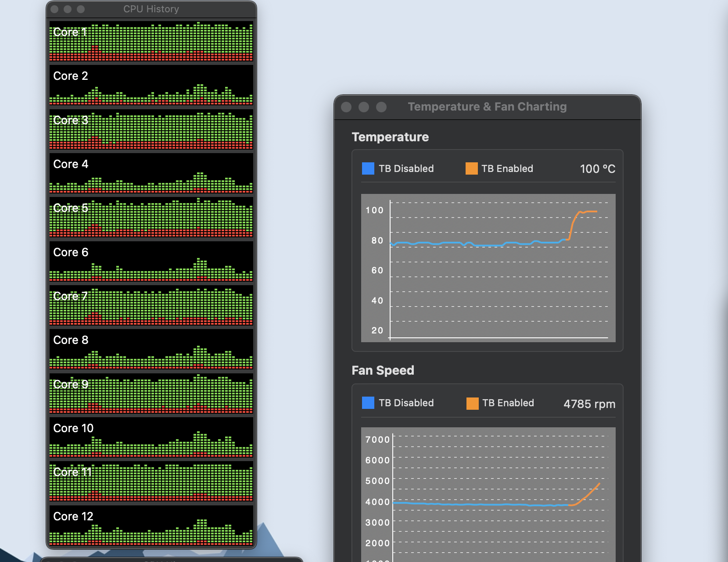Close the Temperature & Fan Charting window
The image size is (728, 562).
point(346,107)
